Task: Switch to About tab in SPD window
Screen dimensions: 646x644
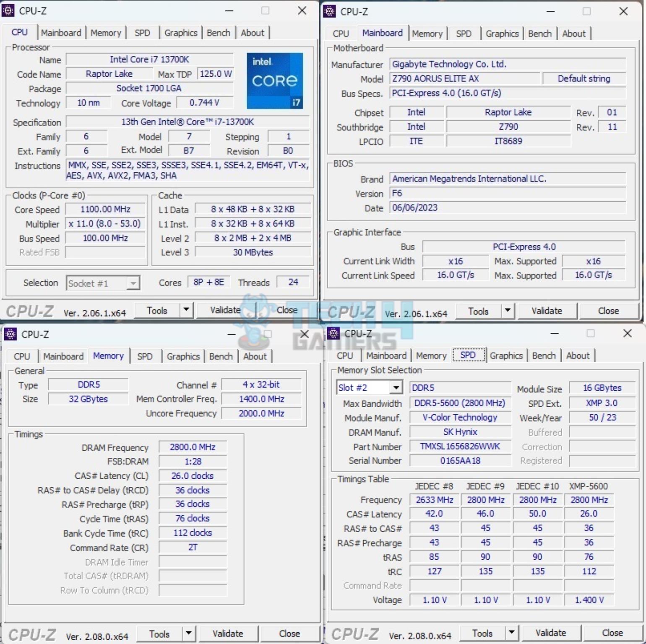Action: (x=578, y=356)
